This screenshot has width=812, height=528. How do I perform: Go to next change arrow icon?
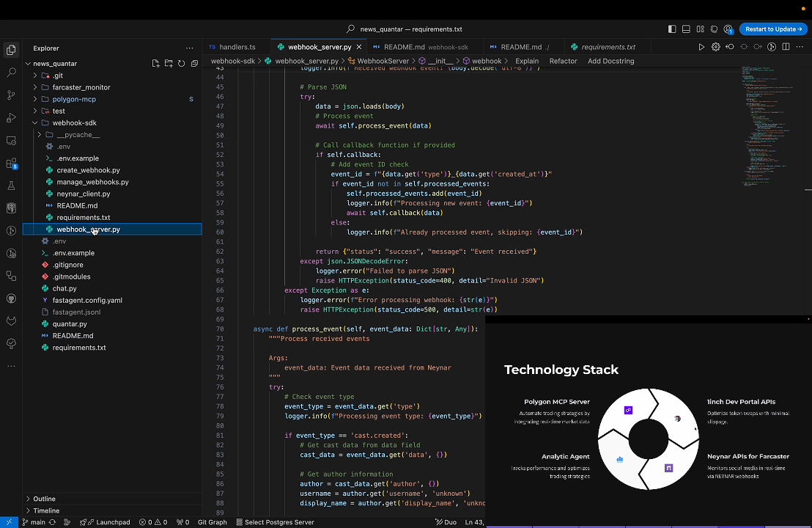point(758,47)
